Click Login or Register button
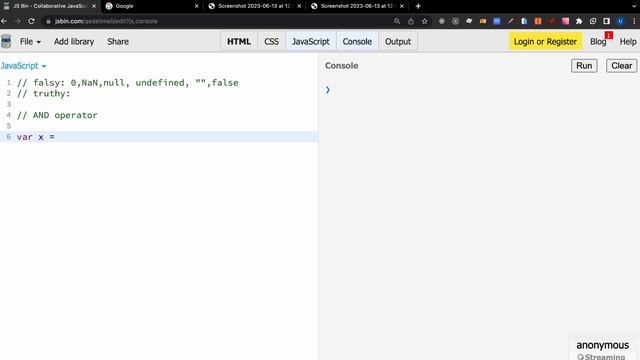 [x=545, y=42]
